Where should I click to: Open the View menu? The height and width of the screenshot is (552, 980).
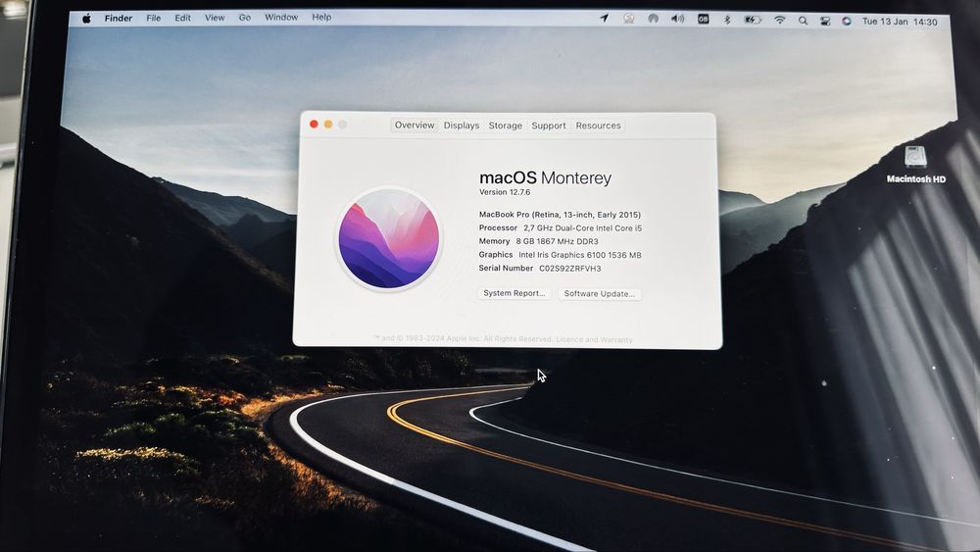click(215, 18)
